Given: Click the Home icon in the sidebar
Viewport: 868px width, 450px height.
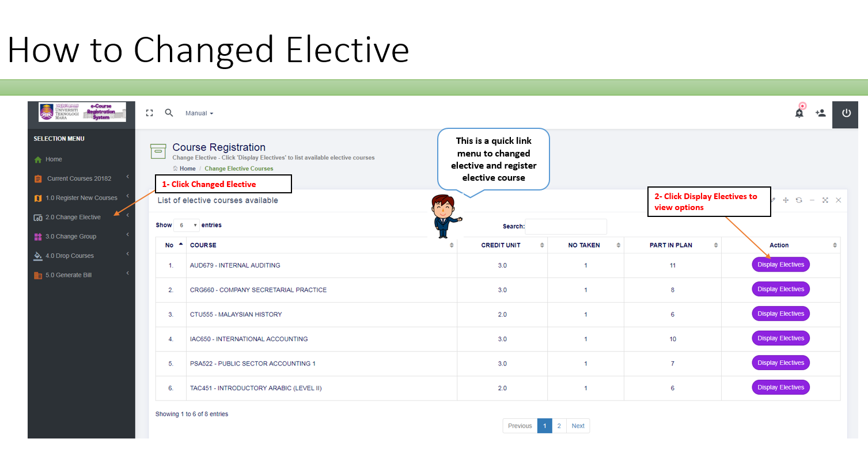Looking at the screenshot, I should click(38, 159).
